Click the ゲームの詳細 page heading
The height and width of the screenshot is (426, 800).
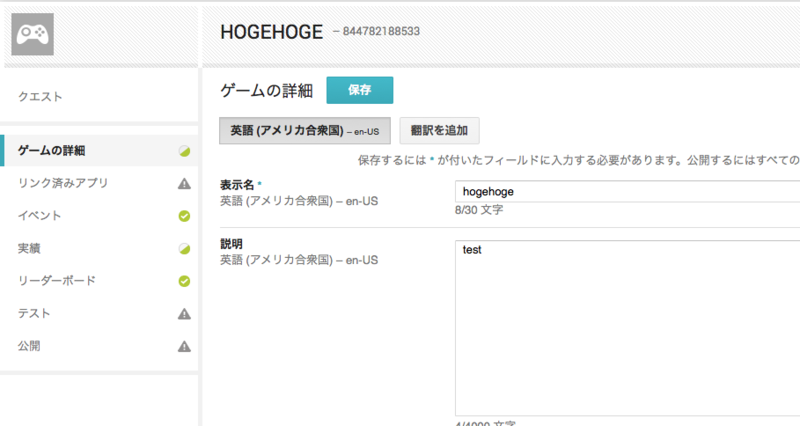[x=266, y=90]
